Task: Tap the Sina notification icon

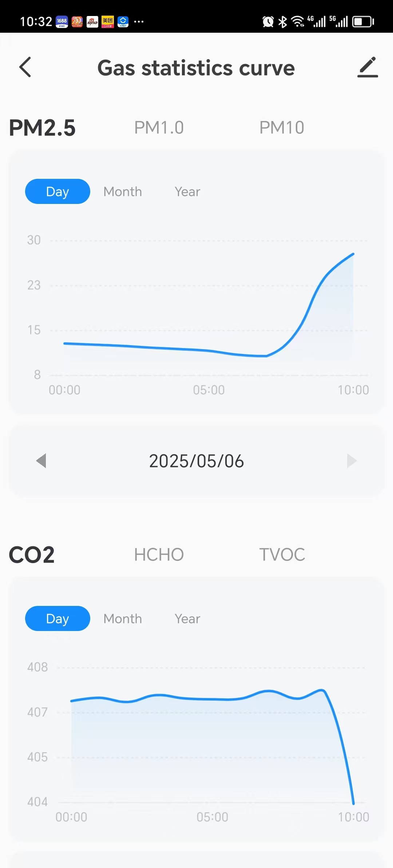Action: pyautogui.click(x=92, y=22)
